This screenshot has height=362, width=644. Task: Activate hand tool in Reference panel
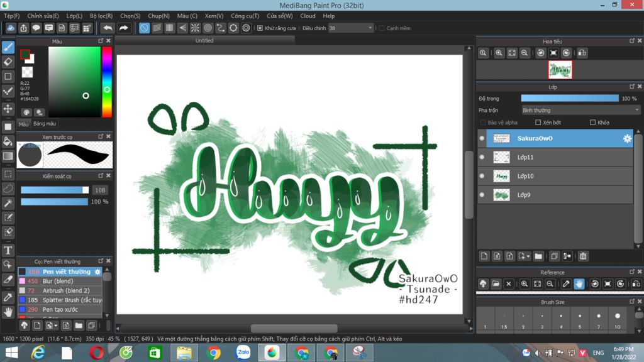tap(579, 283)
